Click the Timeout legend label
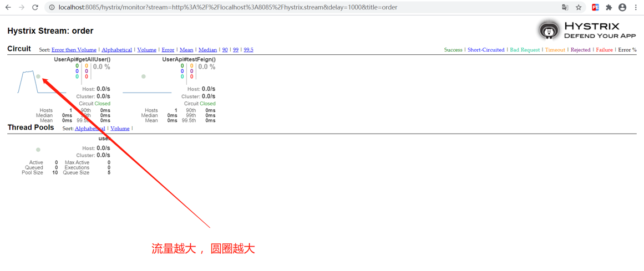Screen dimensions: 644x271 click(x=555, y=50)
